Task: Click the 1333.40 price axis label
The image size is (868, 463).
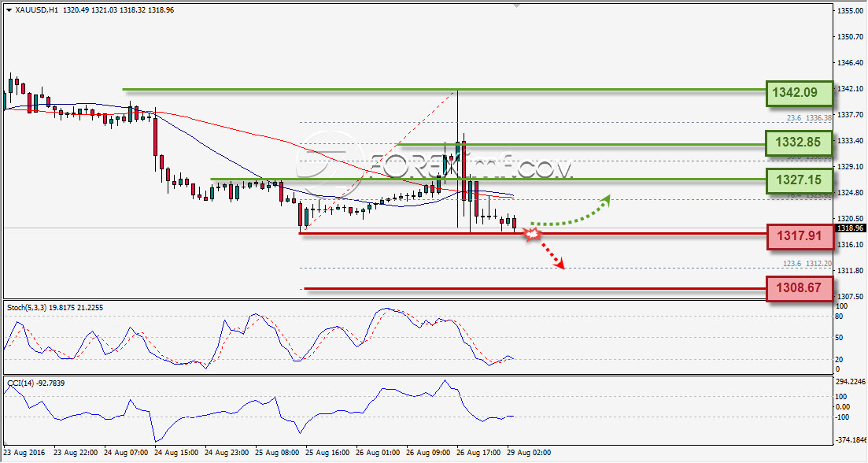Action: pos(850,141)
